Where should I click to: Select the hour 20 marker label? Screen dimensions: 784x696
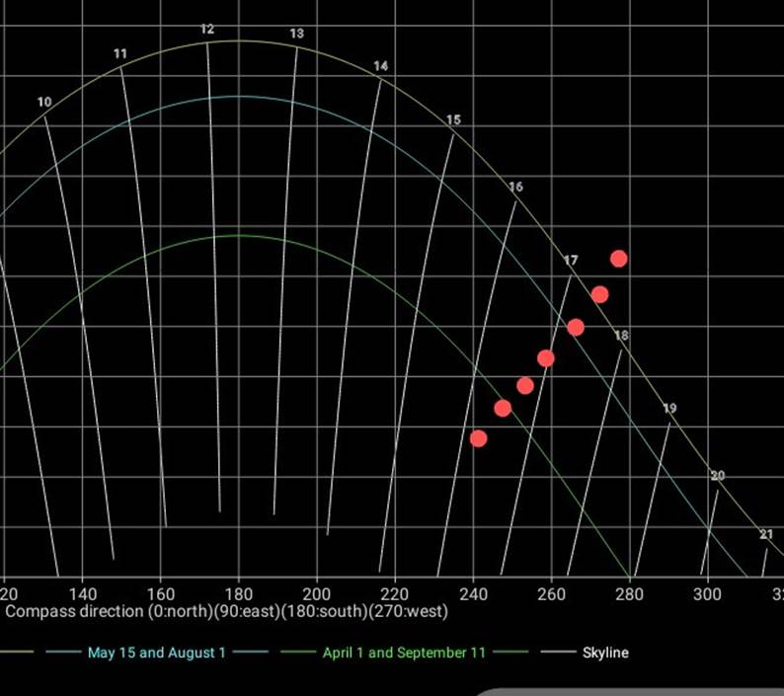point(718,476)
